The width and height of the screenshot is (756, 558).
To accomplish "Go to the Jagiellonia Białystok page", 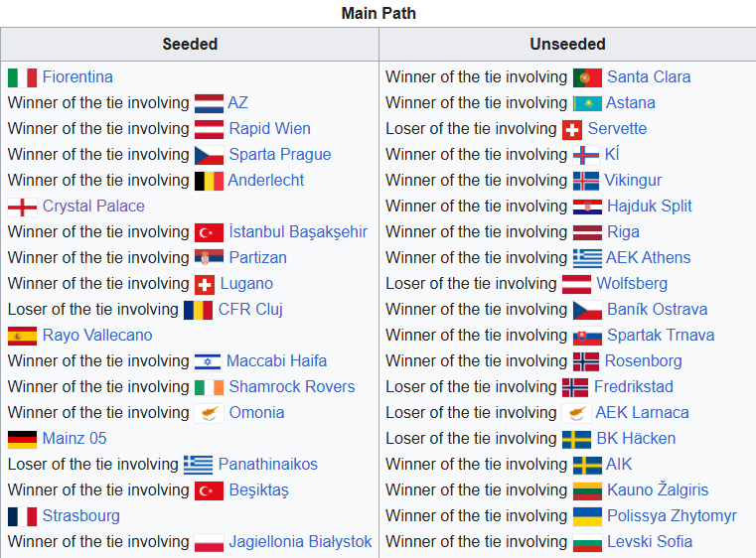I will 300,542.
